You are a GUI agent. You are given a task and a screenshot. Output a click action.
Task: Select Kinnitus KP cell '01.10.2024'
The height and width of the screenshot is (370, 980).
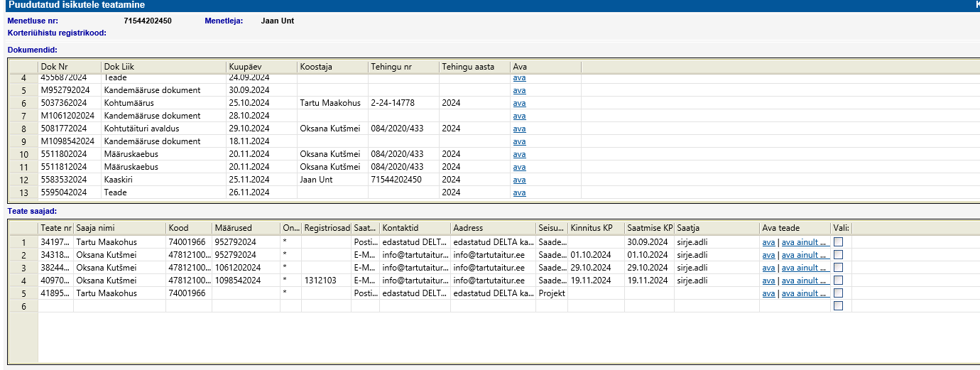pos(596,255)
